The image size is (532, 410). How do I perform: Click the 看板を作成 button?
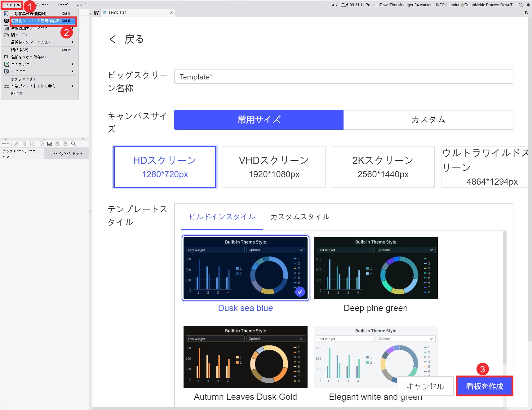485,386
